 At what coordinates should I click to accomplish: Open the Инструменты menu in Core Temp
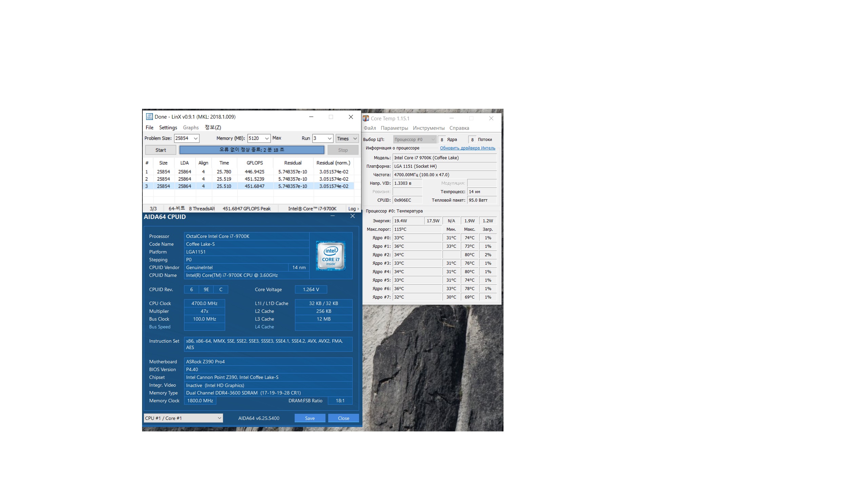click(429, 128)
